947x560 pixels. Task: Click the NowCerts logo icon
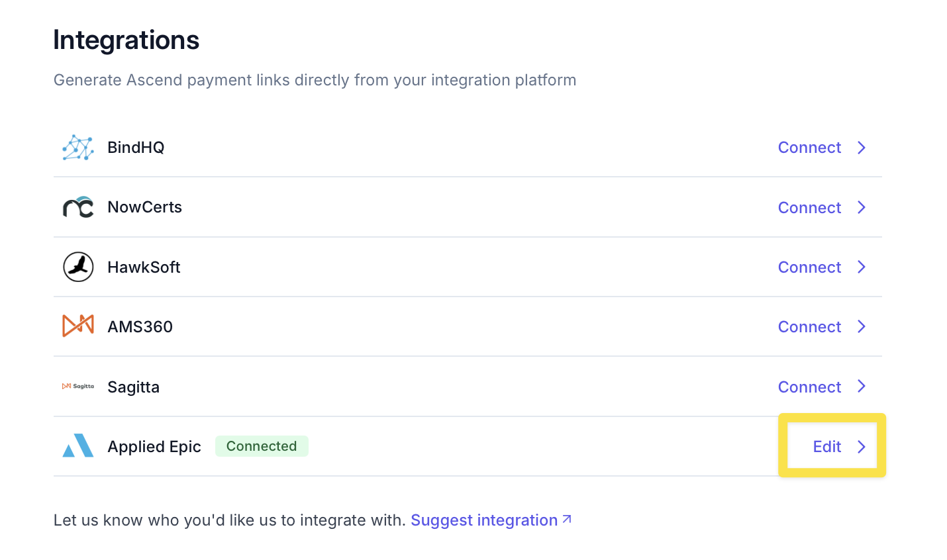(x=78, y=207)
